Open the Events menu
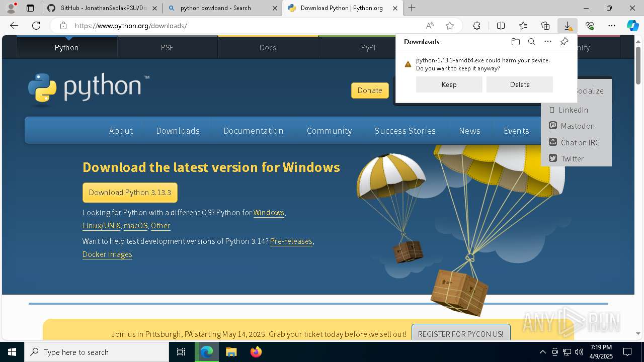This screenshot has height=362, width=644. (516, 131)
